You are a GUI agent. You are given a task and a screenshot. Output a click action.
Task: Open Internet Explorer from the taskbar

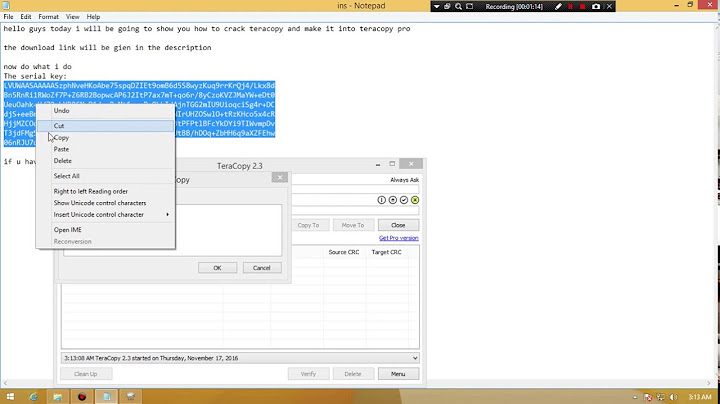(34, 397)
